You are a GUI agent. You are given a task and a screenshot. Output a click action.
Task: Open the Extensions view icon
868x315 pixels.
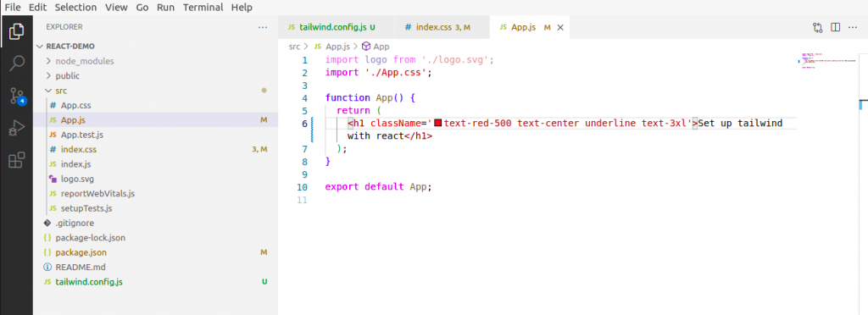17,160
